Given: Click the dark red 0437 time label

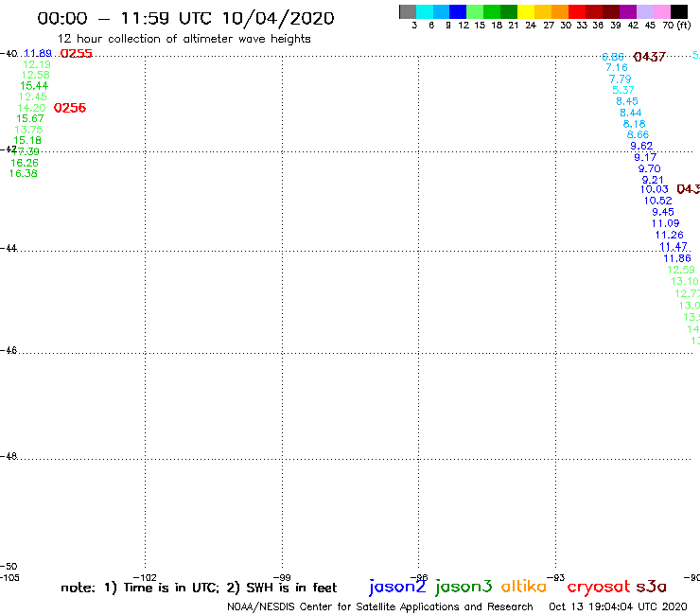Looking at the screenshot, I should click(649, 57).
